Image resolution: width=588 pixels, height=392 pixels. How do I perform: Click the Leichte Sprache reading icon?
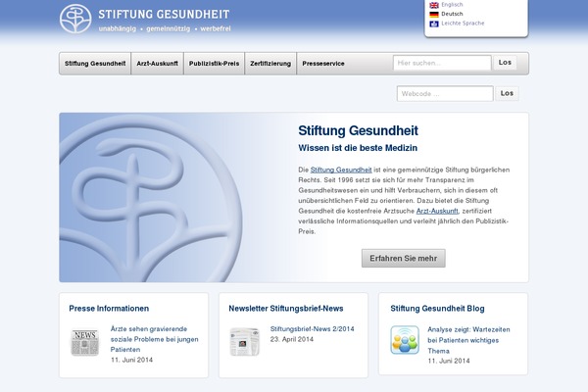coord(434,24)
